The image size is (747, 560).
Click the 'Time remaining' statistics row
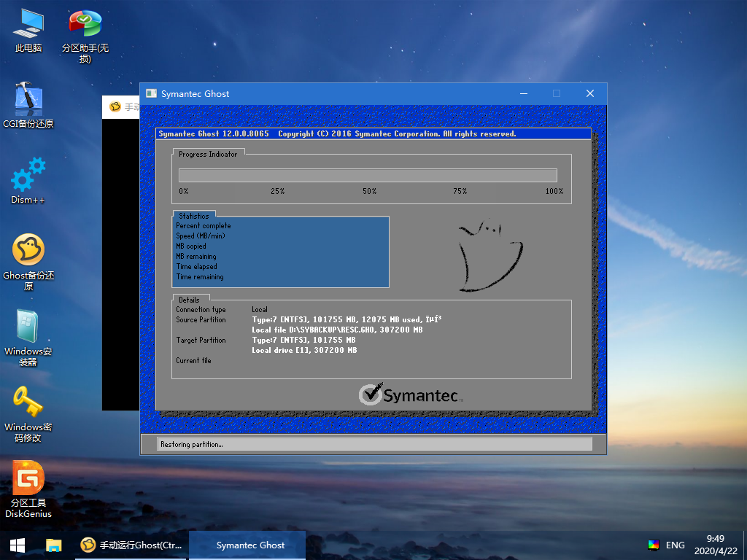(200, 276)
